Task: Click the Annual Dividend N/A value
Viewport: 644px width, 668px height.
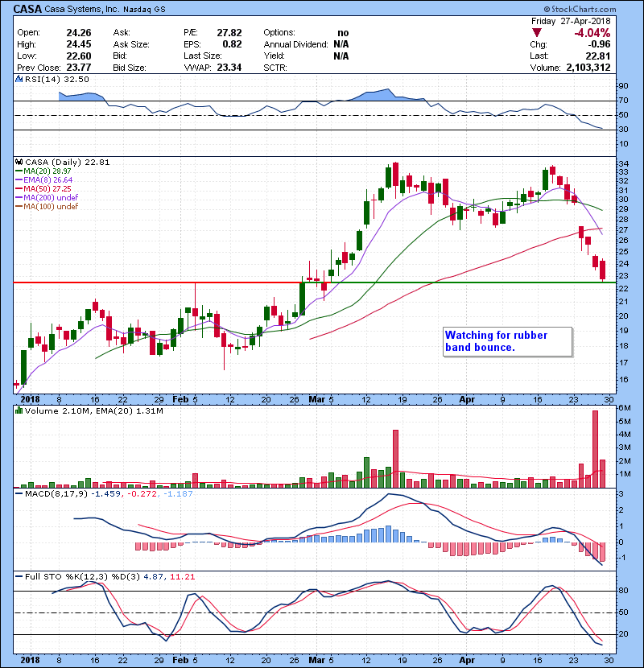Action: click(x=341, y=44)
